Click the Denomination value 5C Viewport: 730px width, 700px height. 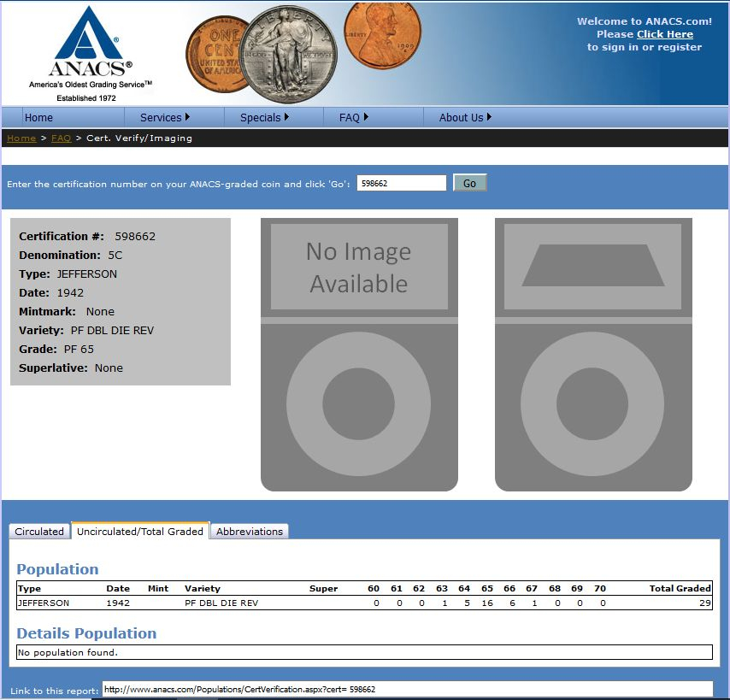pos(115,255)
